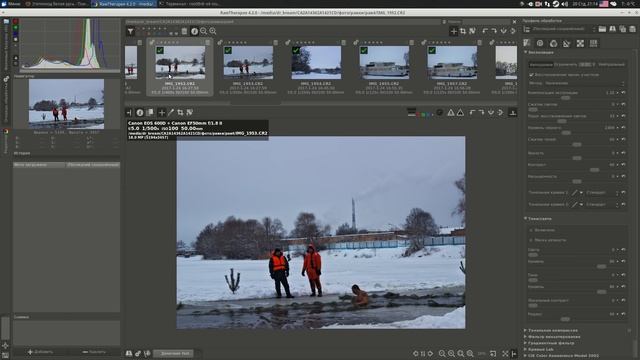Toggle green histogram channel

tap(16, 28)
